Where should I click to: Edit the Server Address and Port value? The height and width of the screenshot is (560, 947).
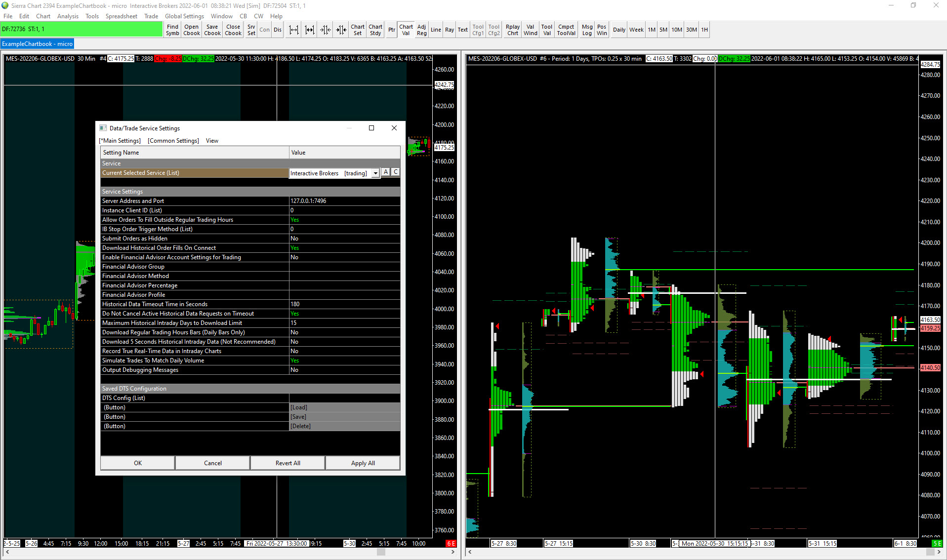point(344,201)
